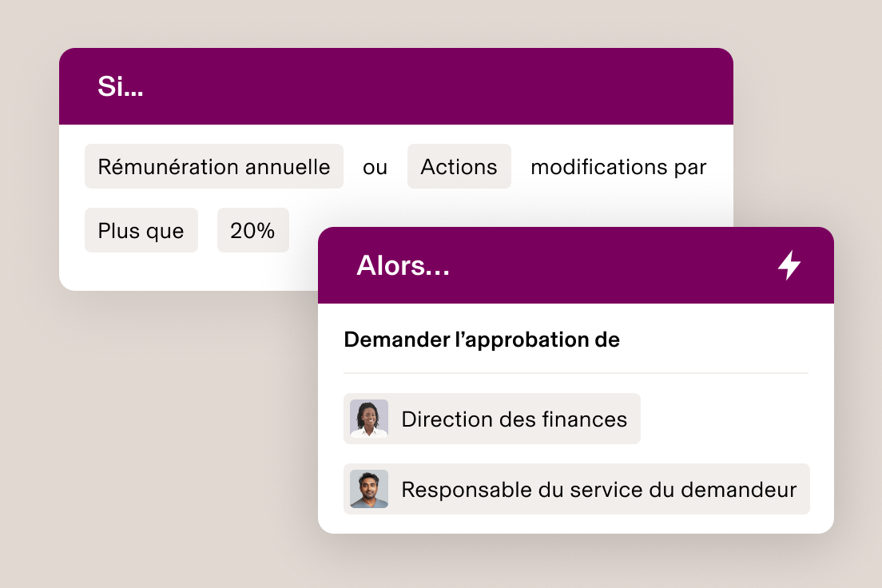Open the "Actions" condition chip

click(459, 166)
